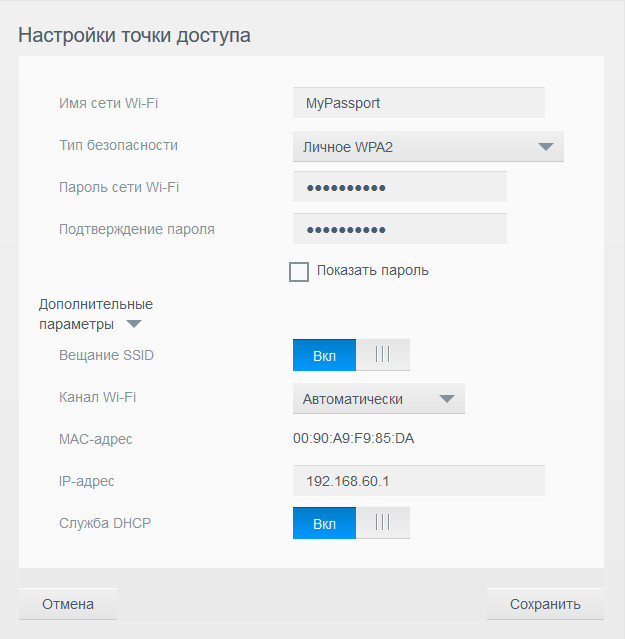Screen dimensions: 625x639
Task: Click the arrow icon beside Автоматически
Action: (446, 399)
